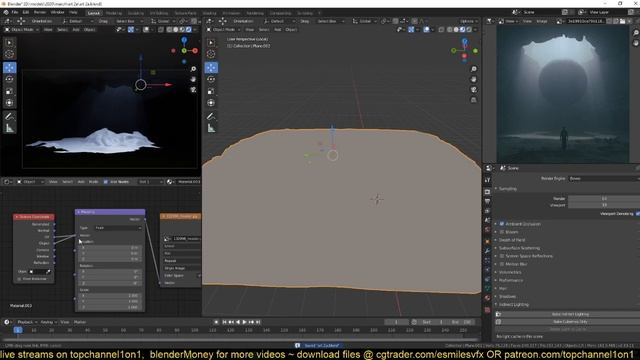Click zoom icon in main viewport
640x360 pixels.
pos(473,69)
